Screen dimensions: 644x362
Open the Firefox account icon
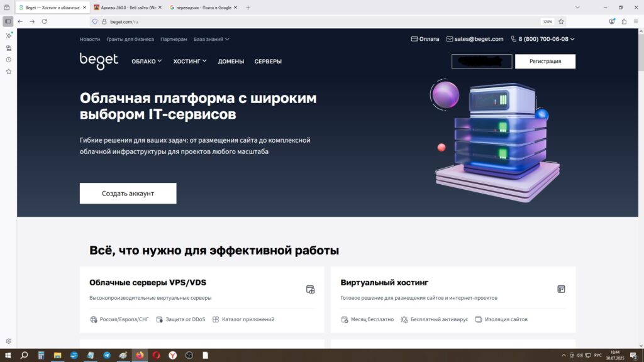[x=612, y=21]
